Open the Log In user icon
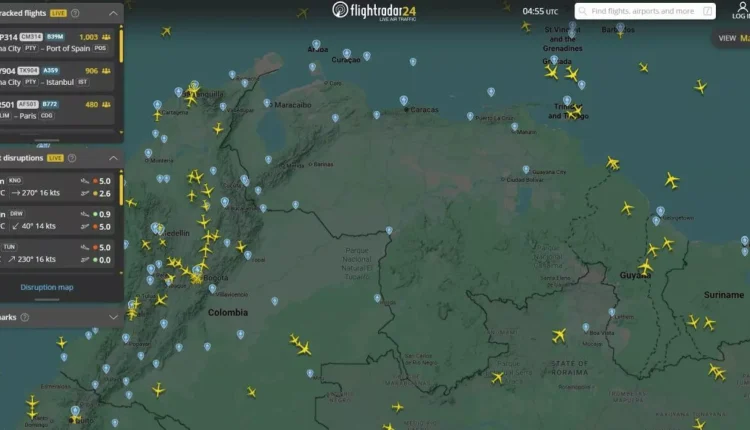Image resolution: width=750 pixels, height=430 pixels. click(740, 10)
